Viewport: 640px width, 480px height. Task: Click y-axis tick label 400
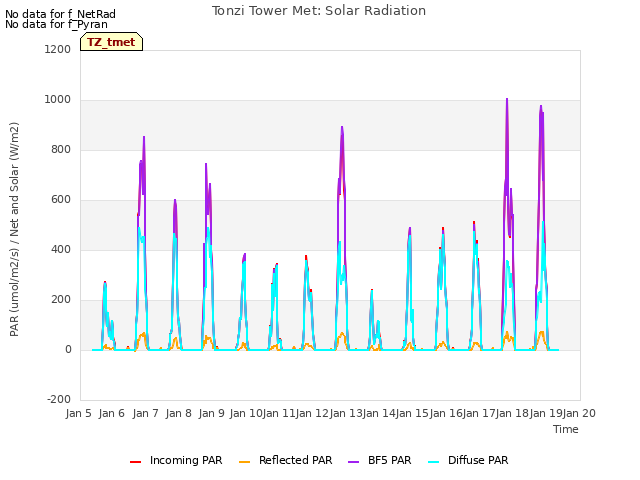tap(61, 249)
